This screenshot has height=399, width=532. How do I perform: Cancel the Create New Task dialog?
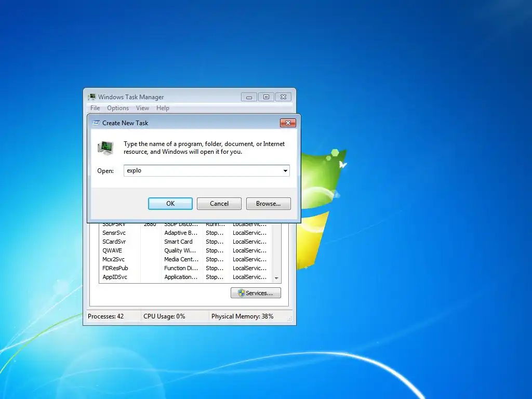coord(219,204)
